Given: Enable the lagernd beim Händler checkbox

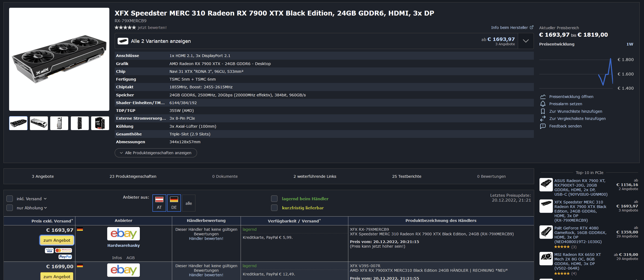Looking at the screenshot, I should pos(274,199).
